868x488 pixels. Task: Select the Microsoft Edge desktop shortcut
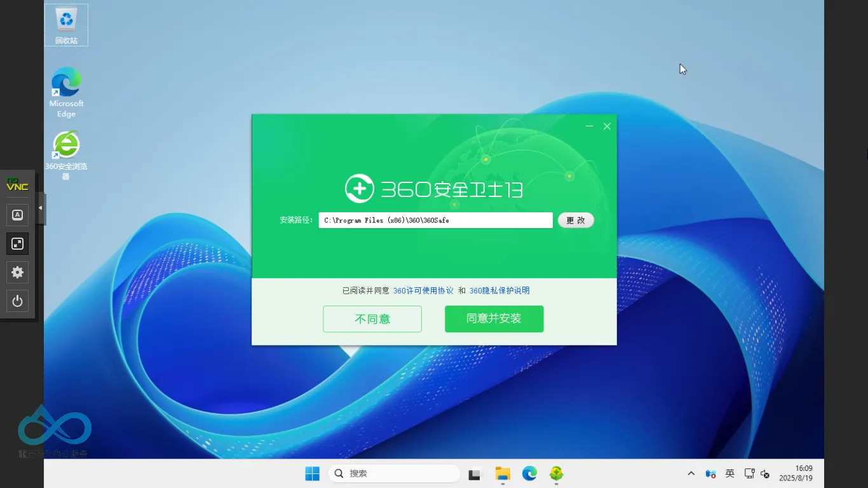point(66,92)
